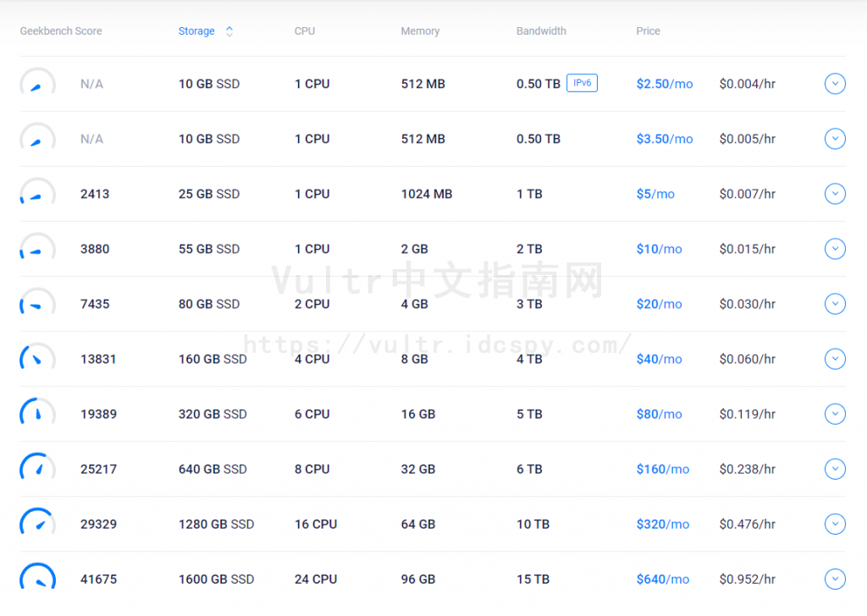The height and width of the screenshot is (616, 867).
Task: Select the Price column header
Action: tap(648, 31)
